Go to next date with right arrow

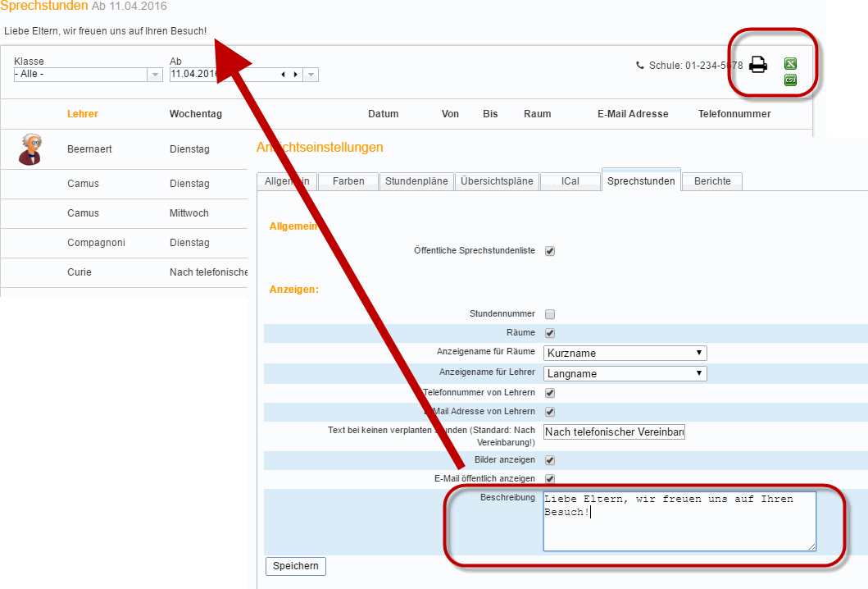point(296,75)
